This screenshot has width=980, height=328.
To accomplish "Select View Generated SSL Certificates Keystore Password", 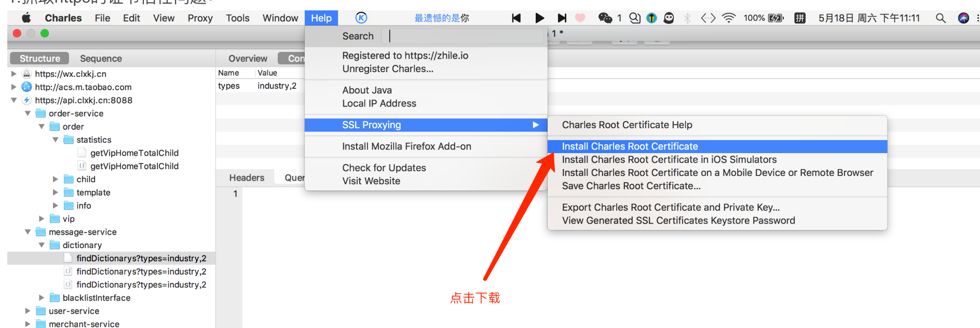I will click(717, 221).
